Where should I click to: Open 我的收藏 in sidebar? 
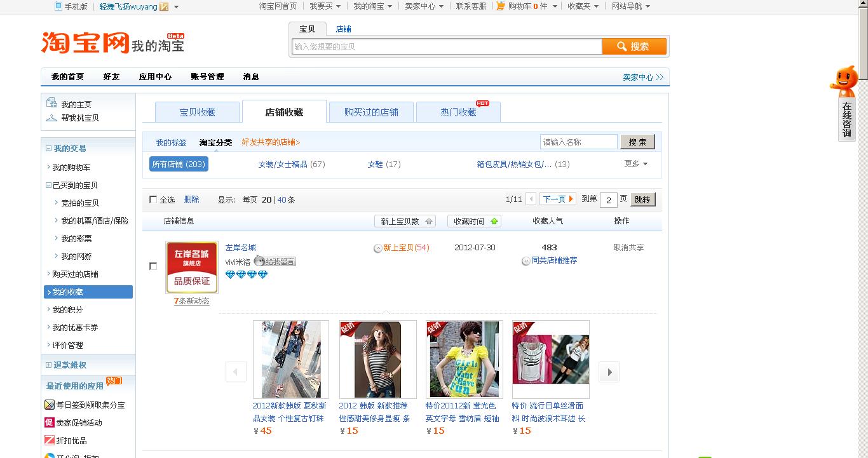click(x=88, y=292)
